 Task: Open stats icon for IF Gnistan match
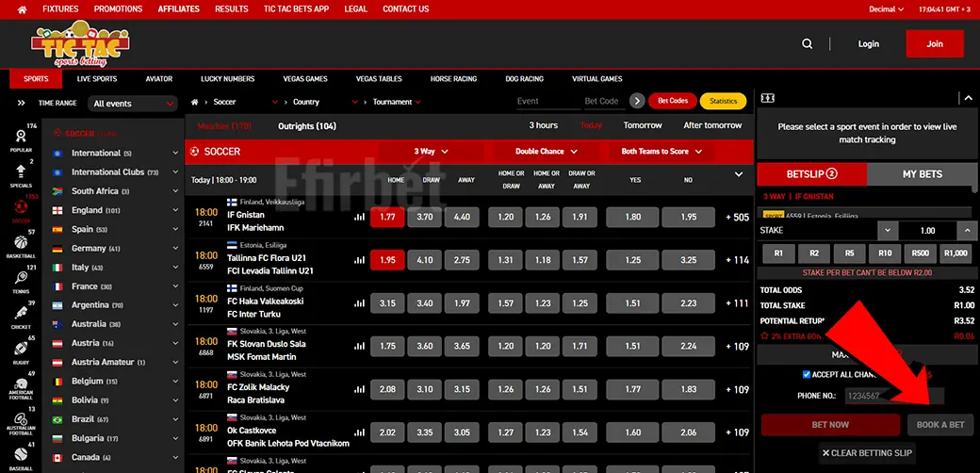click(x=359, y=218)
